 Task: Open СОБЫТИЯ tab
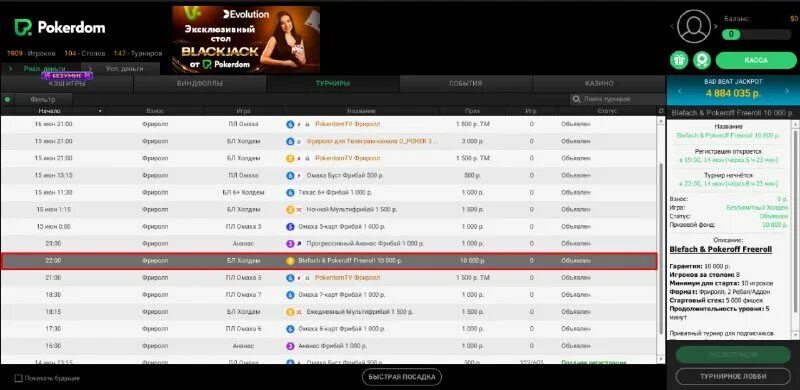[x=466, y=84]
